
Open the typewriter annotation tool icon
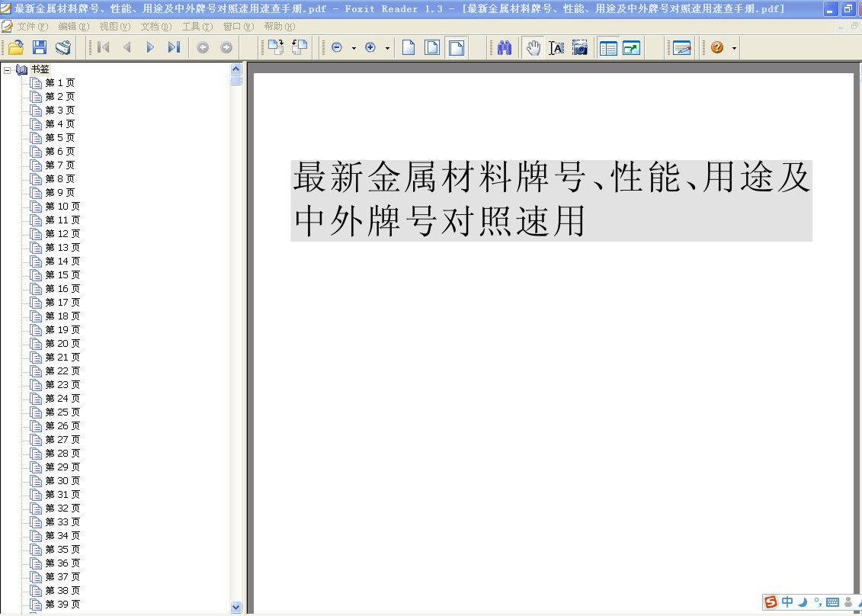point(681,48)
